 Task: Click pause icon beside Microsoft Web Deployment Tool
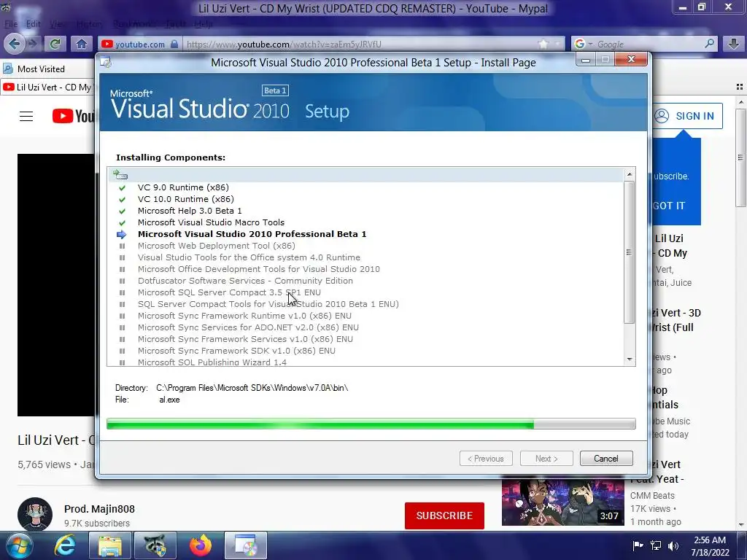[x=122, y=246]
